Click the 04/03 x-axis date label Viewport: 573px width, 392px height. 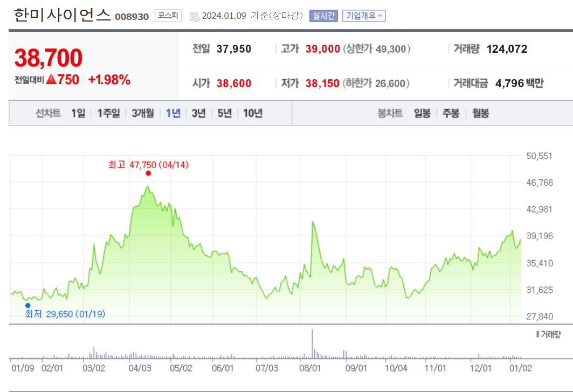140,368
